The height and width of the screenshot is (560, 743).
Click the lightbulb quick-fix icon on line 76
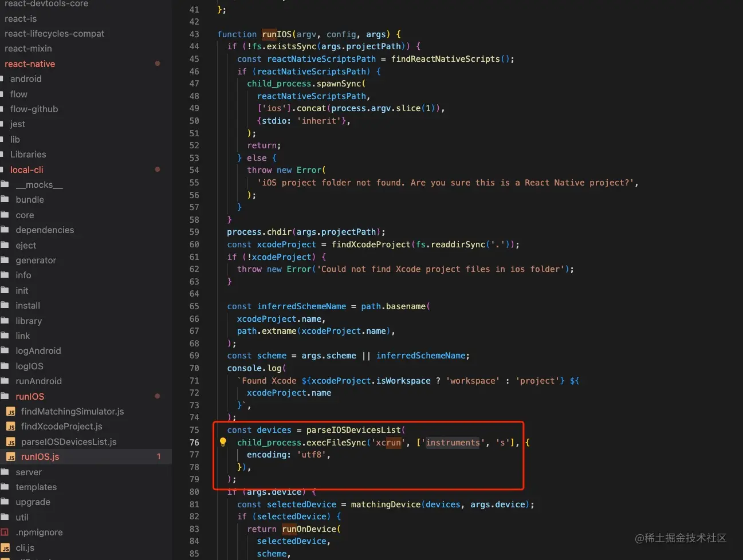point(223,442)
